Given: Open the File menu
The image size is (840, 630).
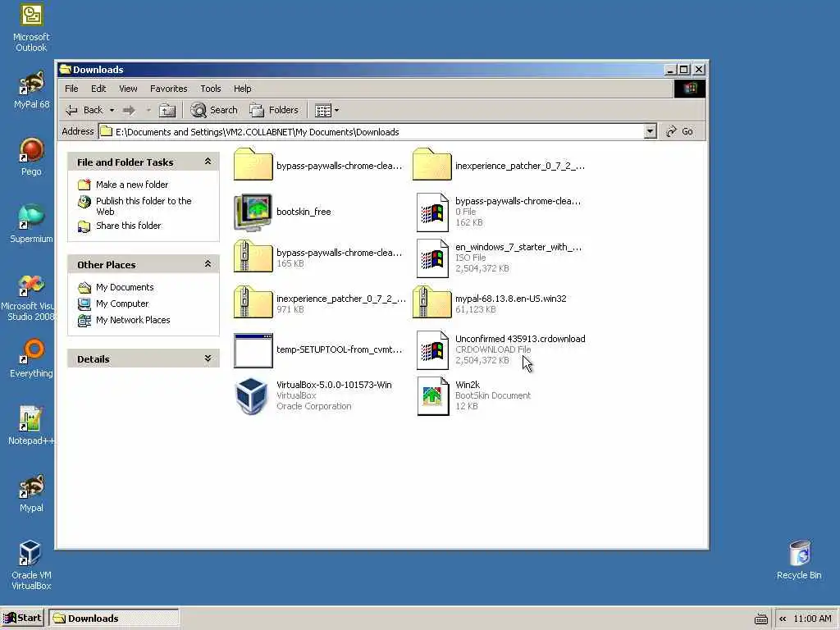Looking at the screenshot, I should click(x=71, y=89).
